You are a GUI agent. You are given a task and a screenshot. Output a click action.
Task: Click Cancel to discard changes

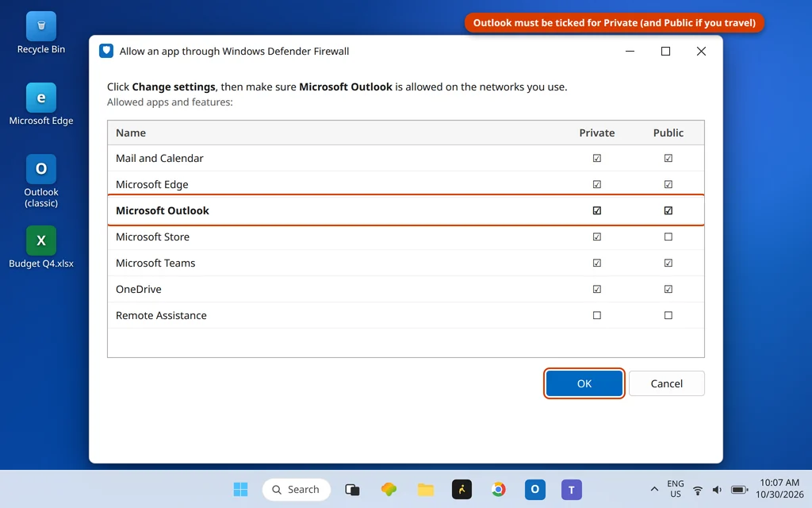point(666,383)
